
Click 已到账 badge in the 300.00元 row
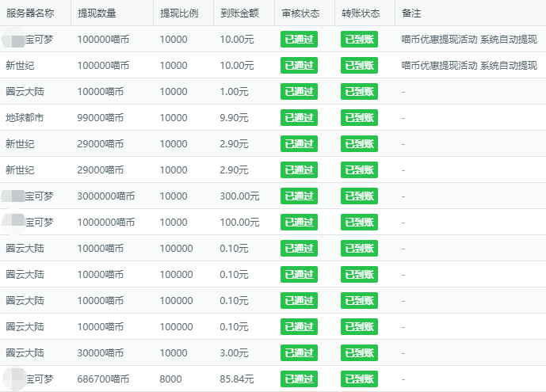pyautogui.click(x=359, y=196)
